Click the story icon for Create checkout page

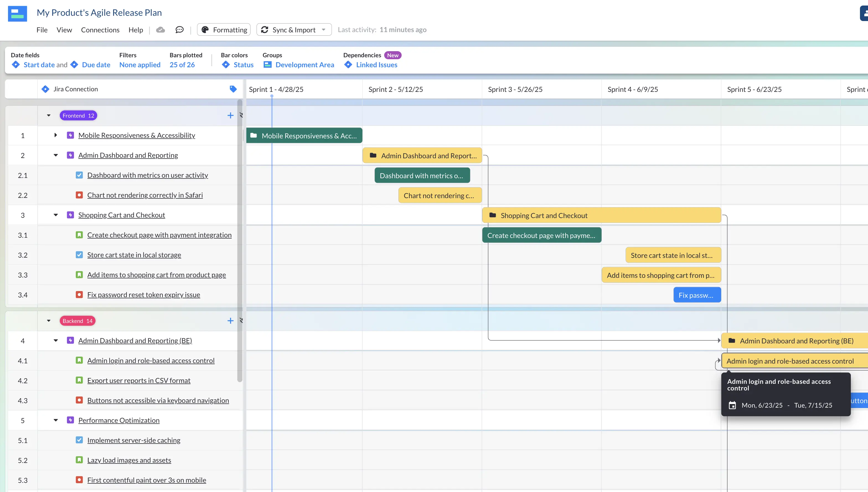point(79,235)
